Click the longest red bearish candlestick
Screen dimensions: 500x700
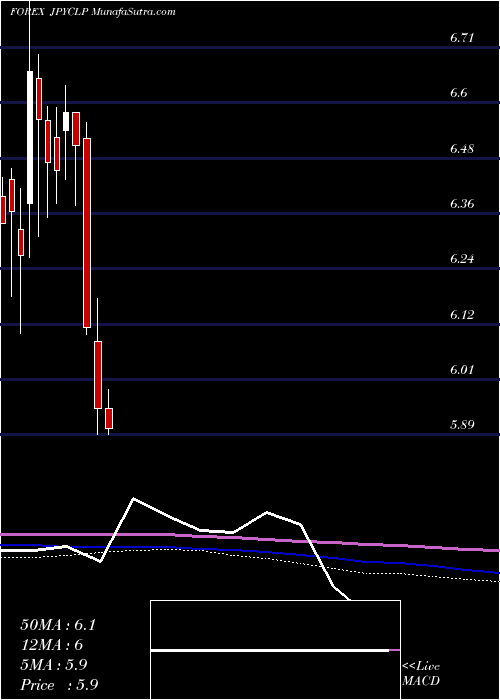87,233
